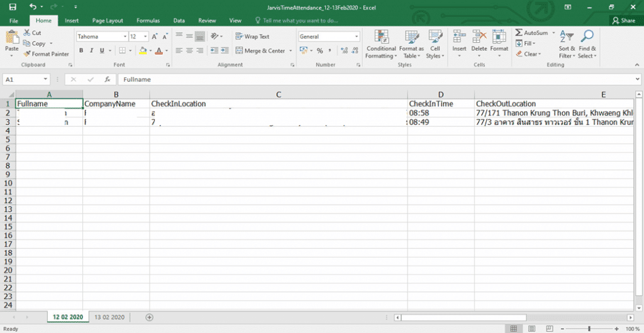Switch to the 13 02 2020 sheet
The width and height of the screenshot is (644, 333).
pos(109,317)
